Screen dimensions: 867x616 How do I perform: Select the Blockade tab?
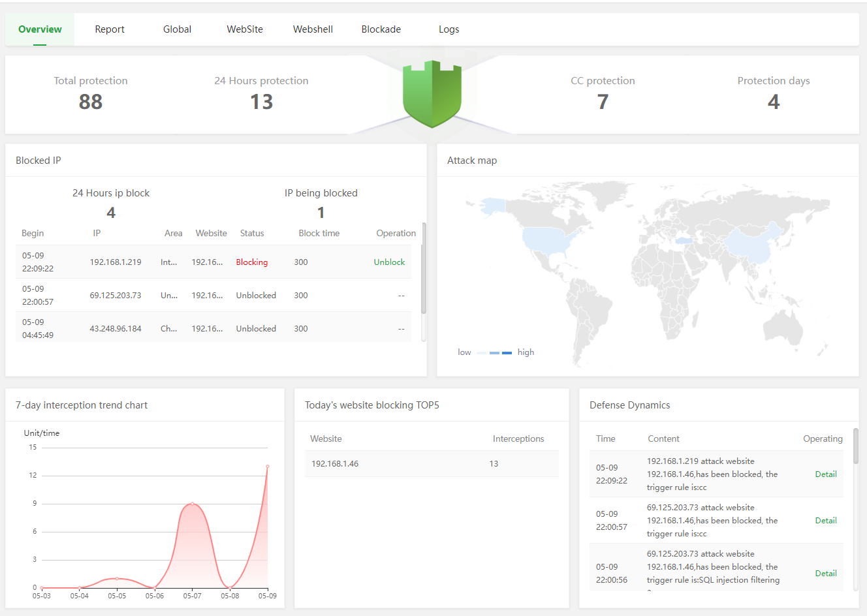tap(381, 29)
